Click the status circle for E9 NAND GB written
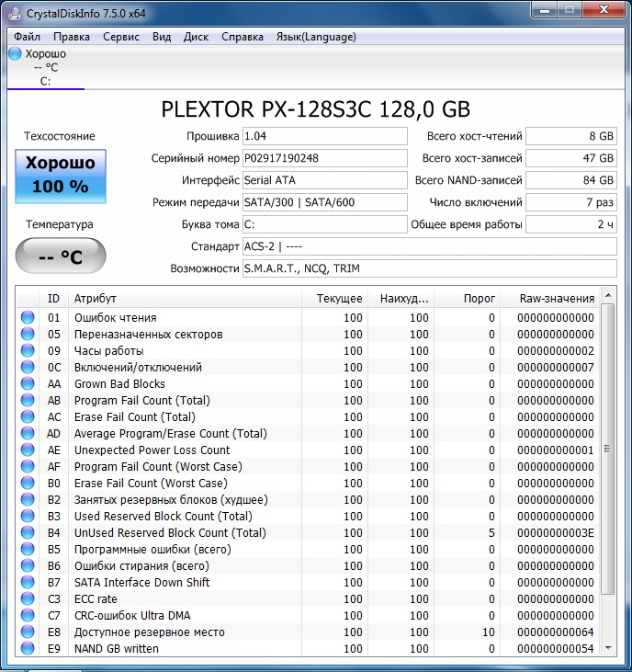The image size is (632, 672). [x=28, y=648]
